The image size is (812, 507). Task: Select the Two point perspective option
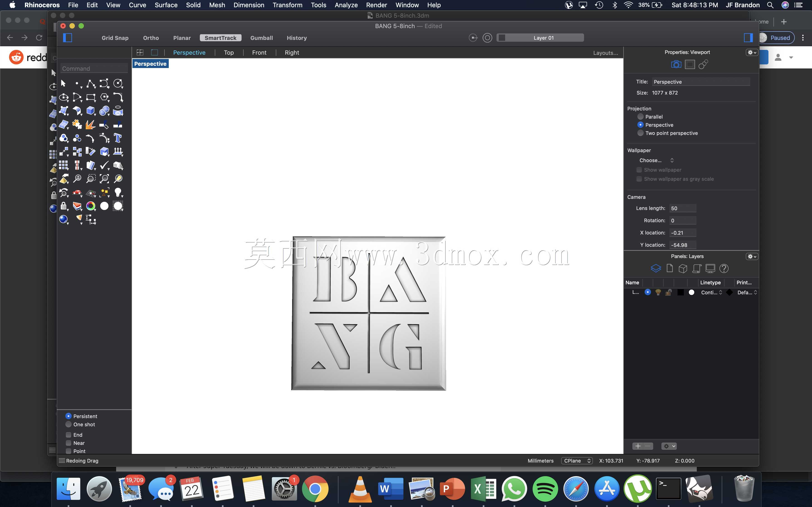(x=640, y=133)
